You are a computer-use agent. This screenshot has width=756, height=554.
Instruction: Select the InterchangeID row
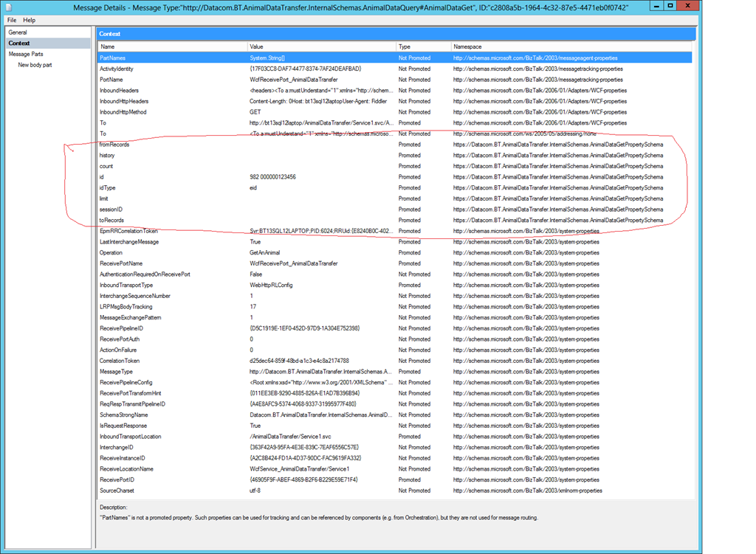point(395,447)
